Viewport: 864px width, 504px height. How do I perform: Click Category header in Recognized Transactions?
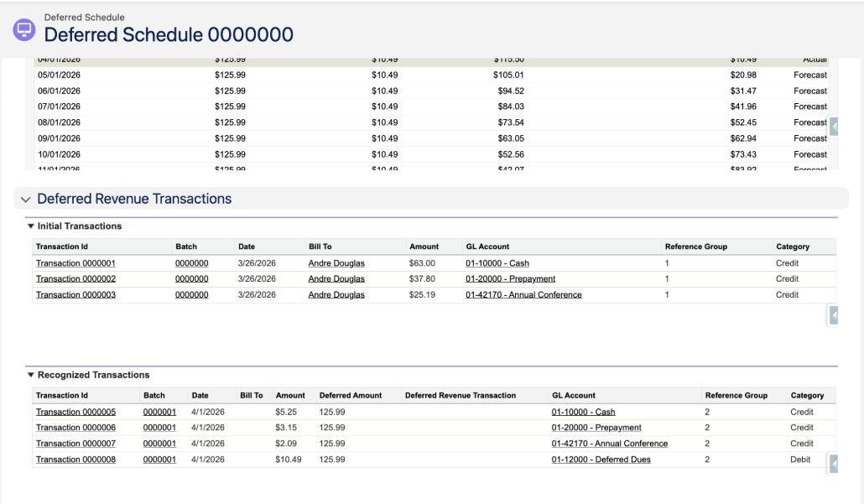[807, 396]
